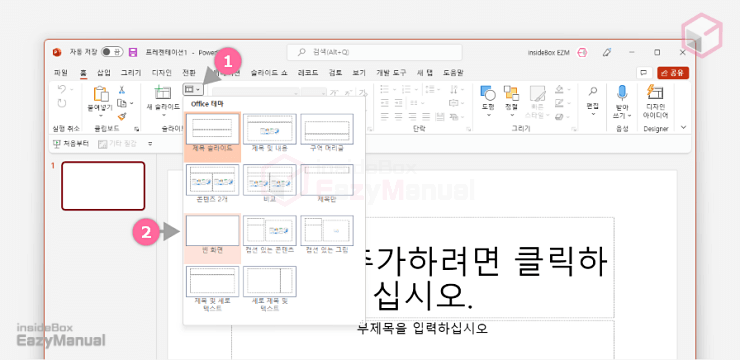The height and width of the screenshot is (360, 740).
Task: Click the Undo arrow icon
Action: coord(62,89)
